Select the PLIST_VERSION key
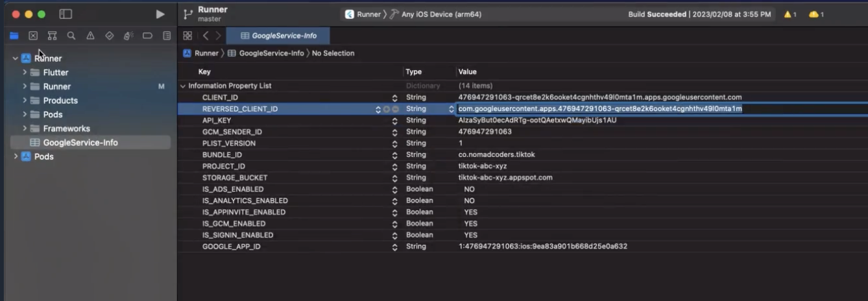Screen dimensions: 868x301 229,143
